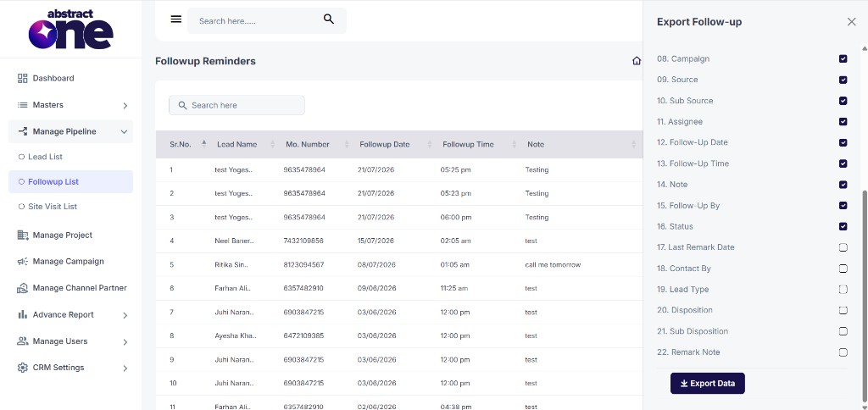Screen dimensions: 868x410
Task: Open Manage Campaign menu item
Action: (71, 261)
